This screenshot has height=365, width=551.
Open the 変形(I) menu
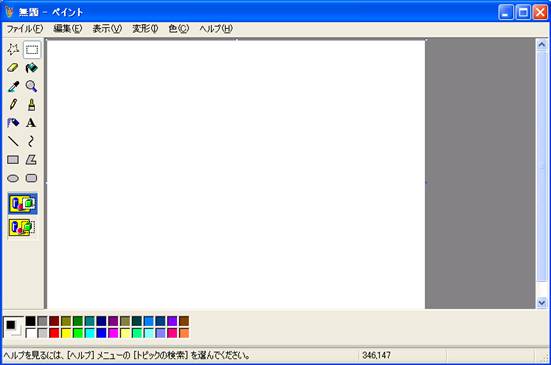pyautogui.click(x=145, y=29)
